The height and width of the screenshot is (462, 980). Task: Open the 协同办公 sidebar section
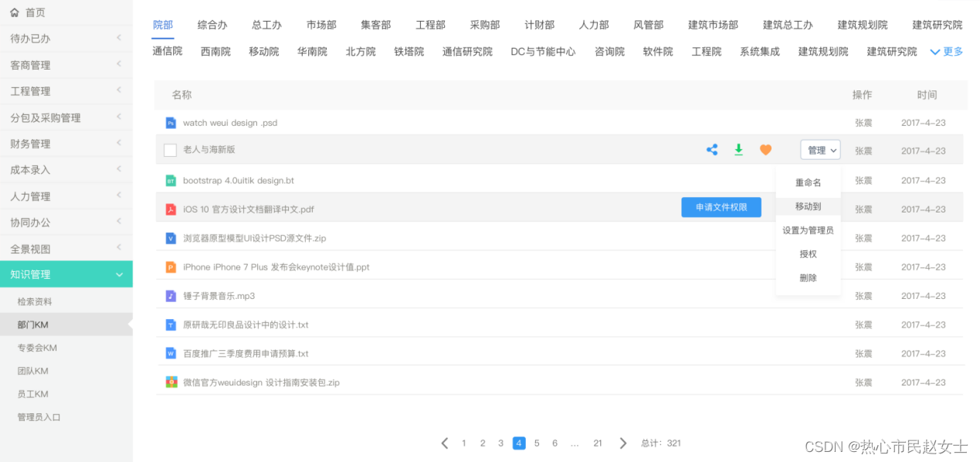point(66,222)
